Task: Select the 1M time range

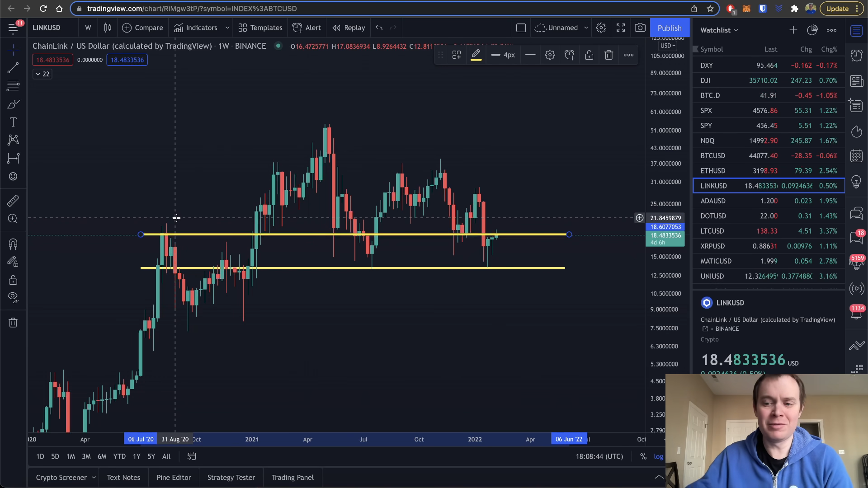Action: 71,456
